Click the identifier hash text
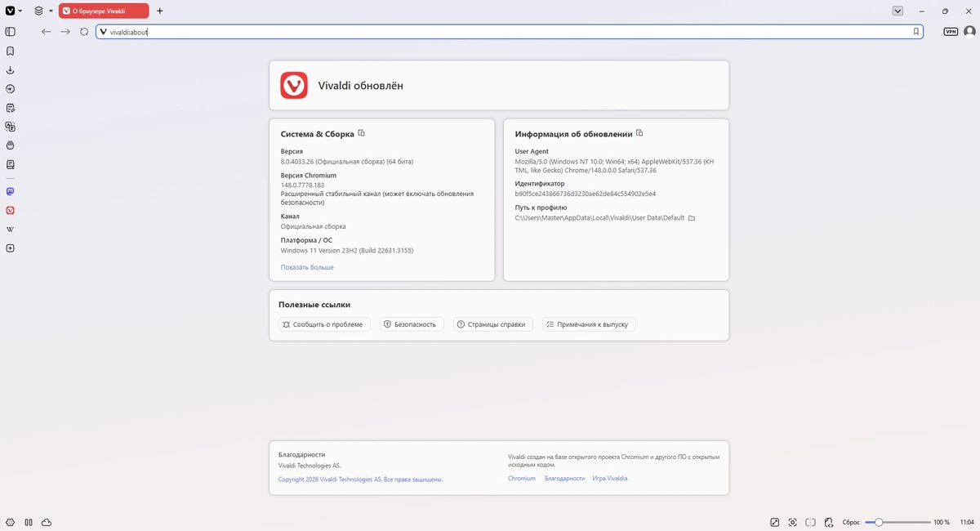This screenshot has height=531, width=980. pos(586,194)
